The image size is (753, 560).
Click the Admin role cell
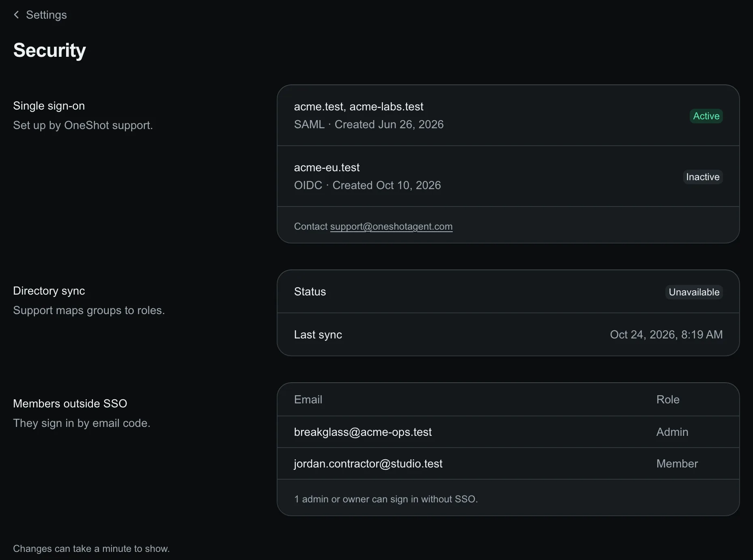click(672, 432)
